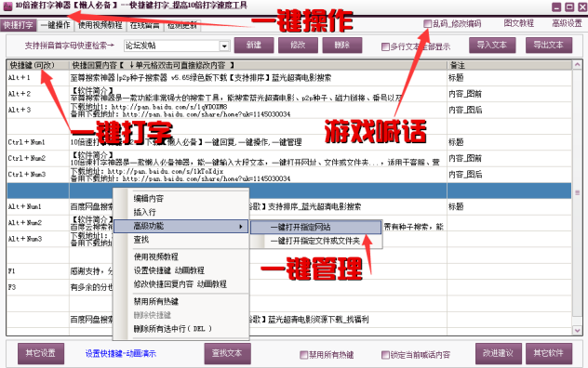Minimize the window from the title bar
The width and height of the screenshot is (588, 368).
coord(557,7)
